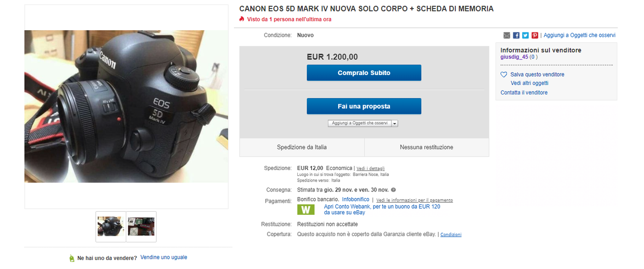Click the delivery estimate info icon

click(x=393, y=190)
